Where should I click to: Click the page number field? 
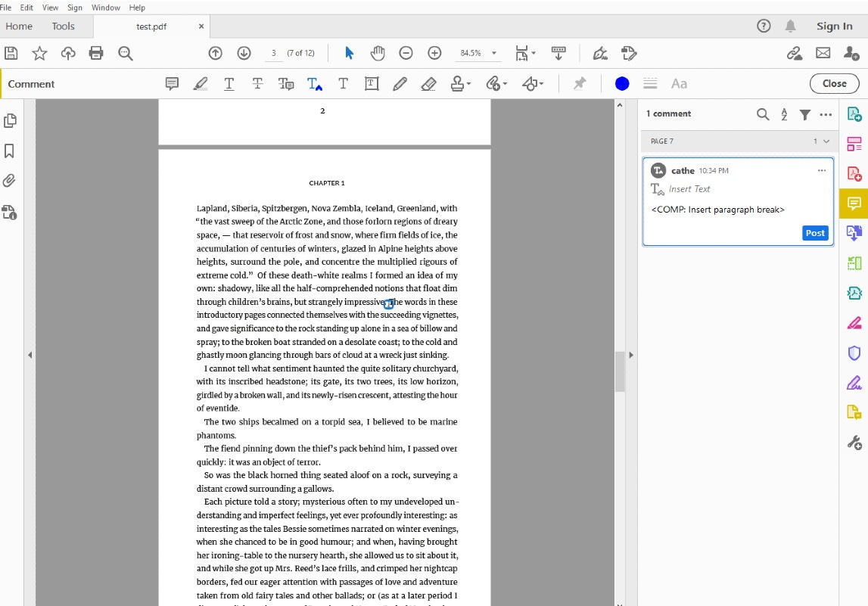click(x=273, y=53)
